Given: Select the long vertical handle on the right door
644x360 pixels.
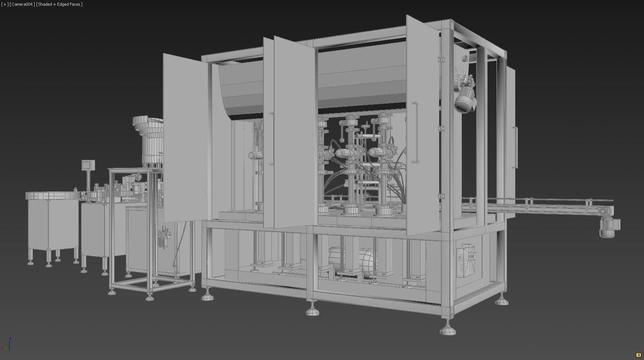Looking at the screenshot, I should 415,132.
